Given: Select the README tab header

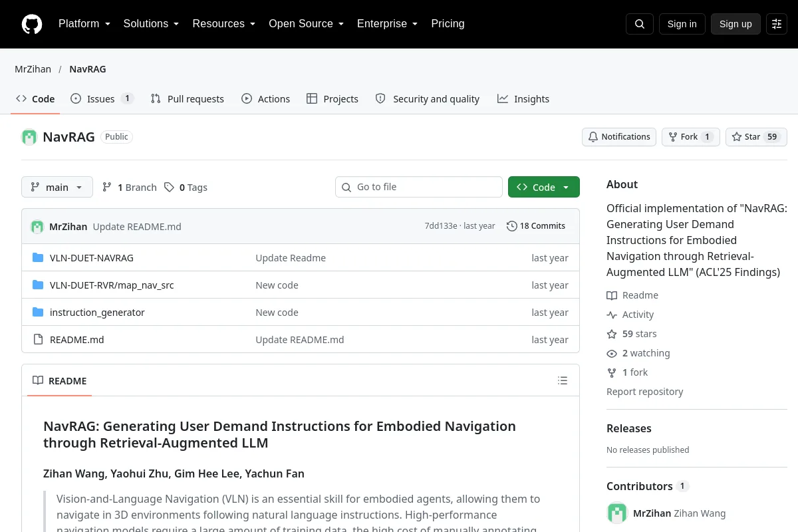Looking at the screenshot, I should click(60, 381).
